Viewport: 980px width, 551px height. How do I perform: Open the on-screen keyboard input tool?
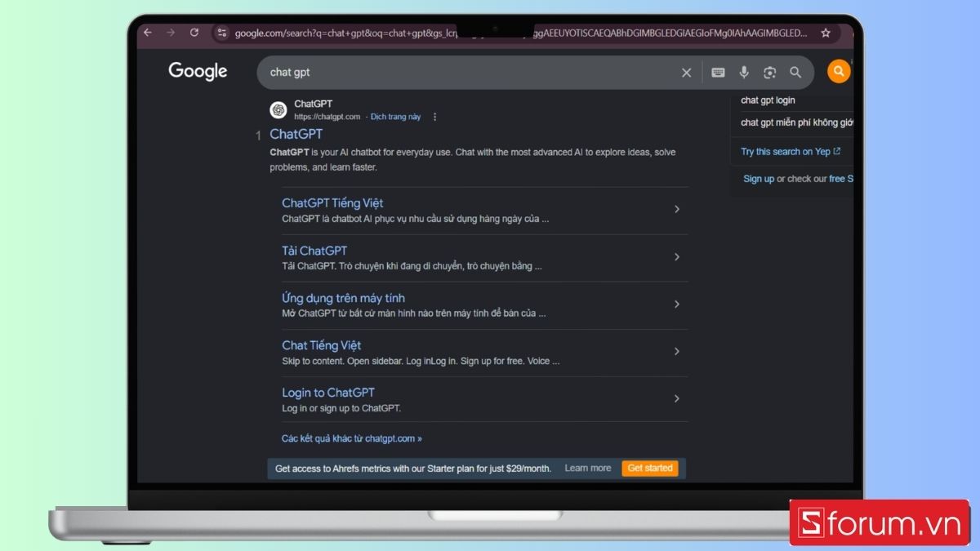tap(718, 73)
